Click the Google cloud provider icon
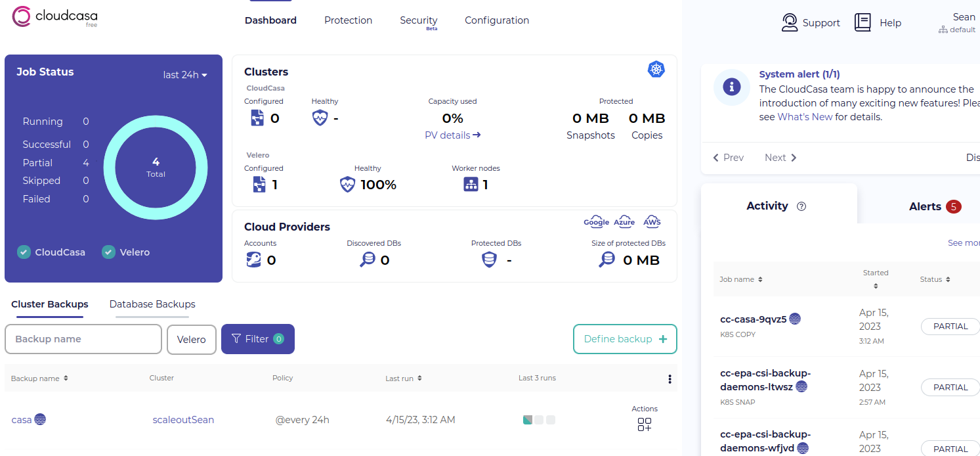This screenshot has height=456, width=980. pyautogui.click(x=597, y=222)
